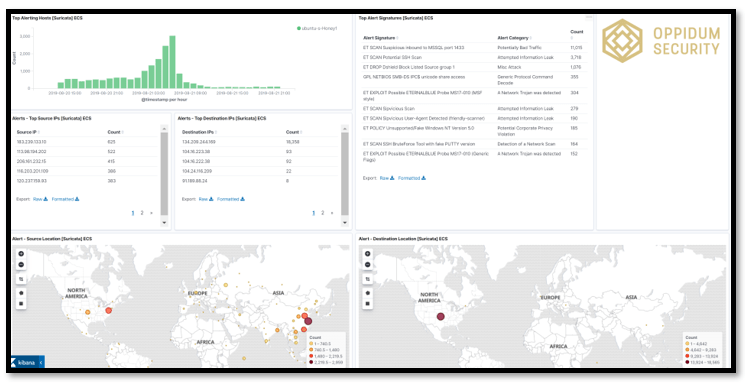Click ET SCAN Potential SSH Scan signature

(x=392, y=57)
